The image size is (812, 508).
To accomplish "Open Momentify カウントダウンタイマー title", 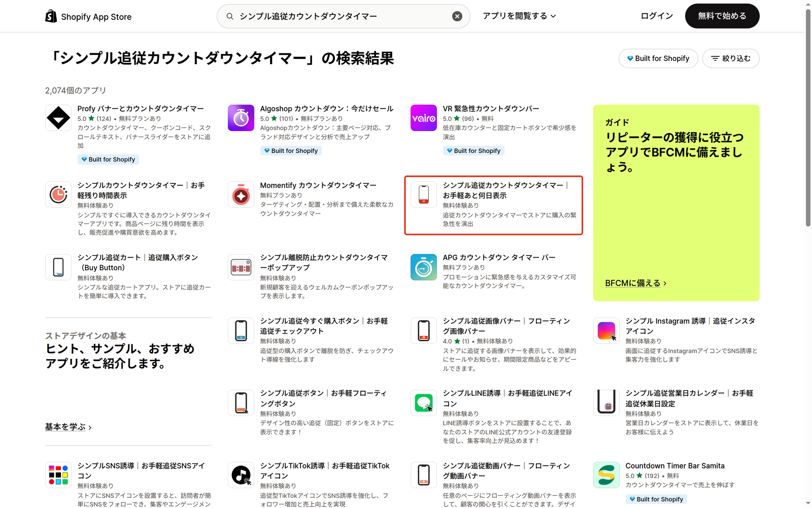I will click(x=318, y=185).
